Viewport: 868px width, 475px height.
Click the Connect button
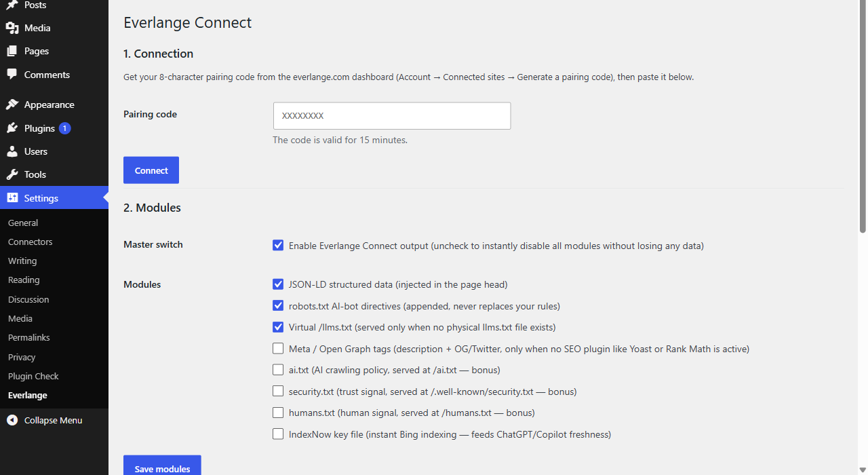pyautogui.click(x=151, y=170)
